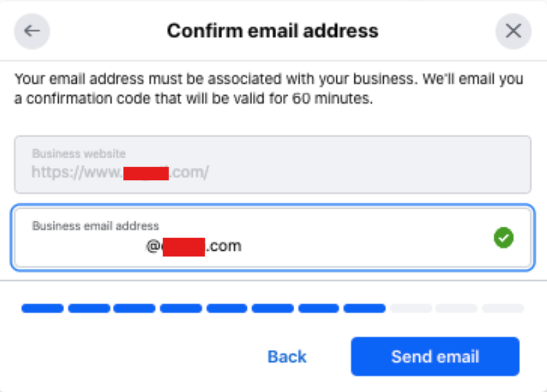Viewport: 547px width, 392px height.
Task: Click the final gray progress segment
Action: point(502,308)
